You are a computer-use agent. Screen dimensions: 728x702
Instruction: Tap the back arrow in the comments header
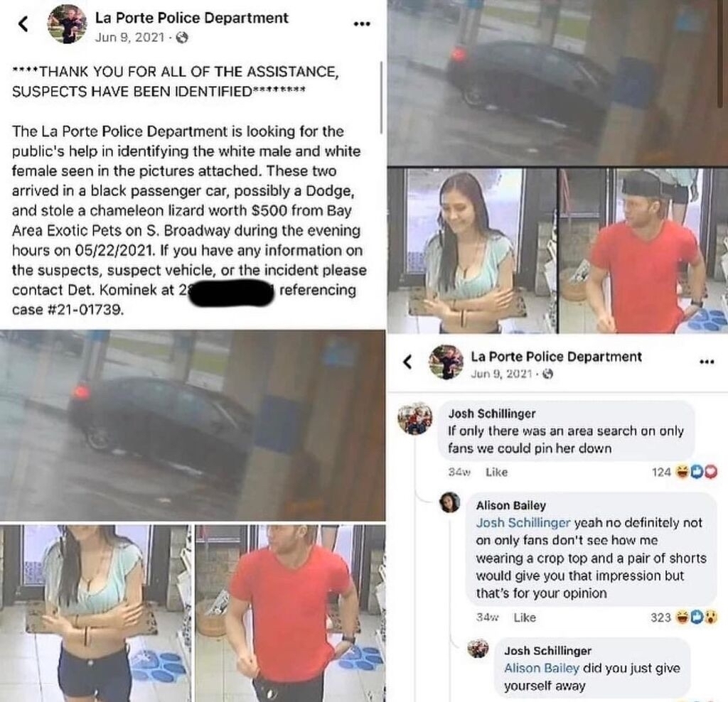[407, 362]
